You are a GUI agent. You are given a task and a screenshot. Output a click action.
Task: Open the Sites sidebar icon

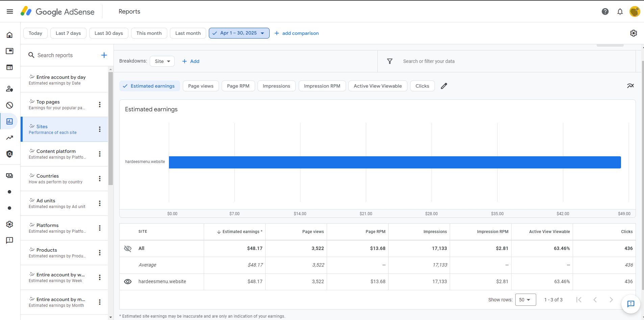9,67
